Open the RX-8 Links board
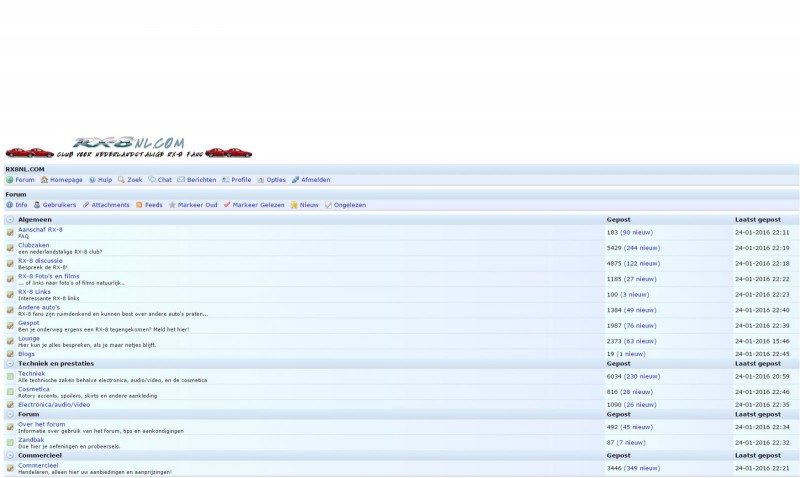Viewport: 800px width, 478px height. pos(34,292)
